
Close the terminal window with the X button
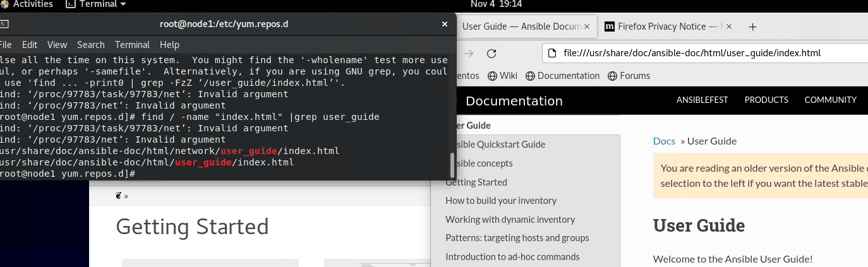[x=444, y=24]
